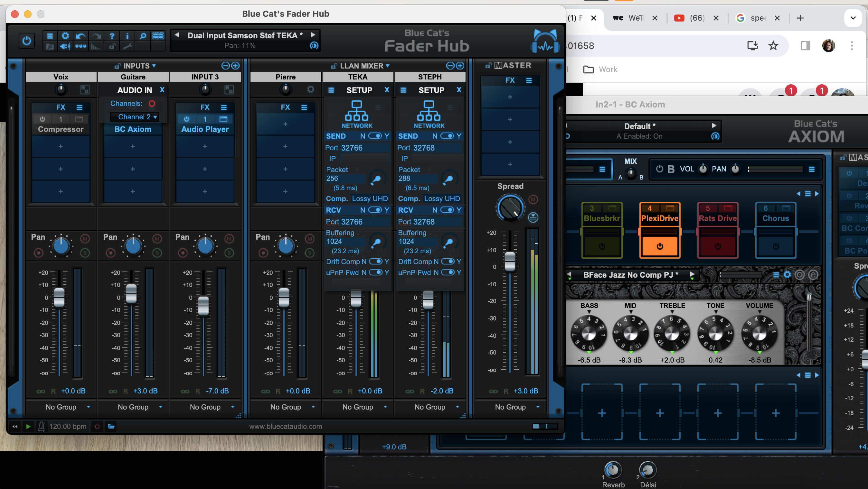Open the Voix FX menu icon
The width and height of the screenshot is (868, 489).
click(79, 107)
